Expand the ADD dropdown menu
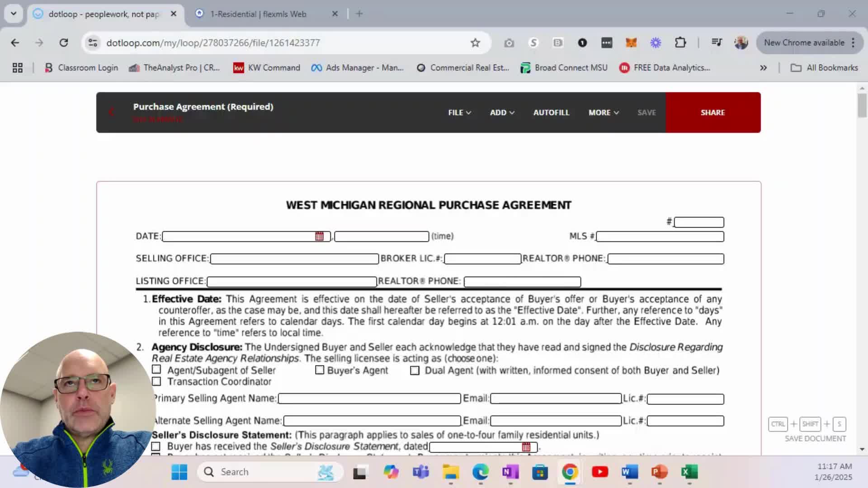The image size is (868, 488). pyautogui.click(x=502, y=113)
